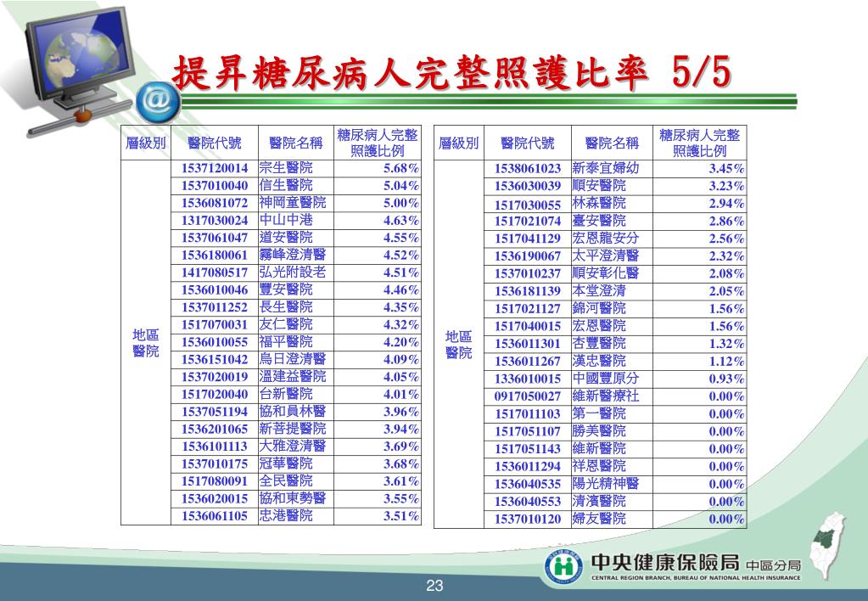Click the Taiwan map graphic
The width and height of the screenshot is (868, 601).
(x=827, y=545)
